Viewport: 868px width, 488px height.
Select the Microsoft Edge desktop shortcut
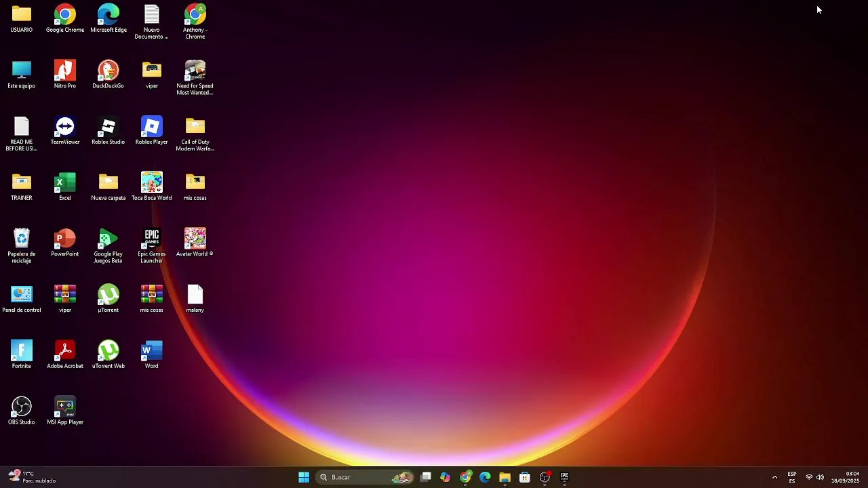coord(108,19)
